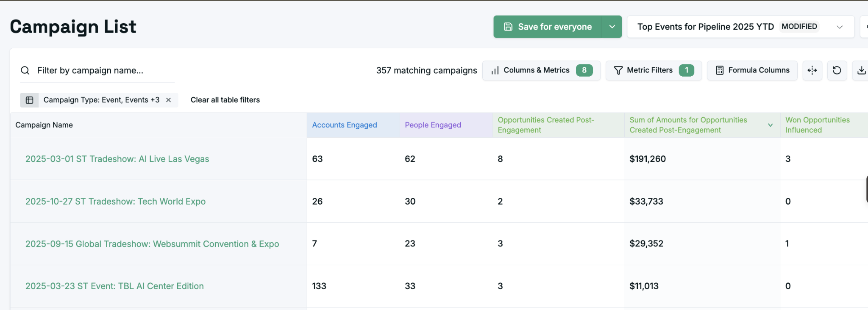Sort by People Engaged column header
Screen dimensions: 868x310
tap(433, 125)
